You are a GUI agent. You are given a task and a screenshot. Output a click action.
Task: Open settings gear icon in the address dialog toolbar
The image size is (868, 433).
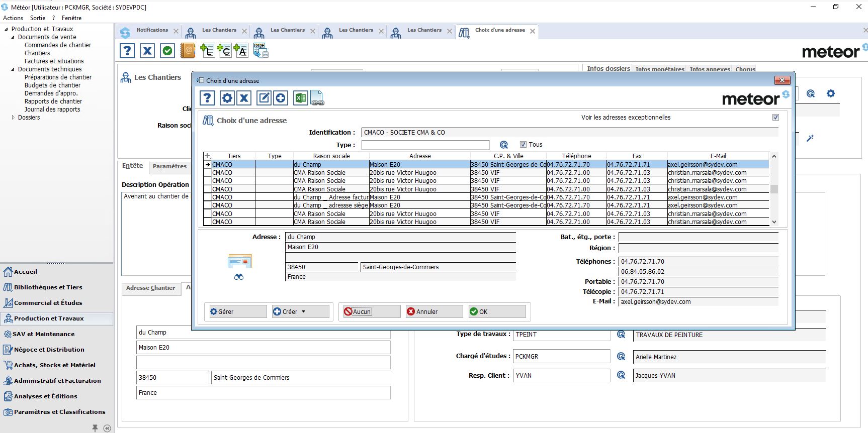click(227, 98)
